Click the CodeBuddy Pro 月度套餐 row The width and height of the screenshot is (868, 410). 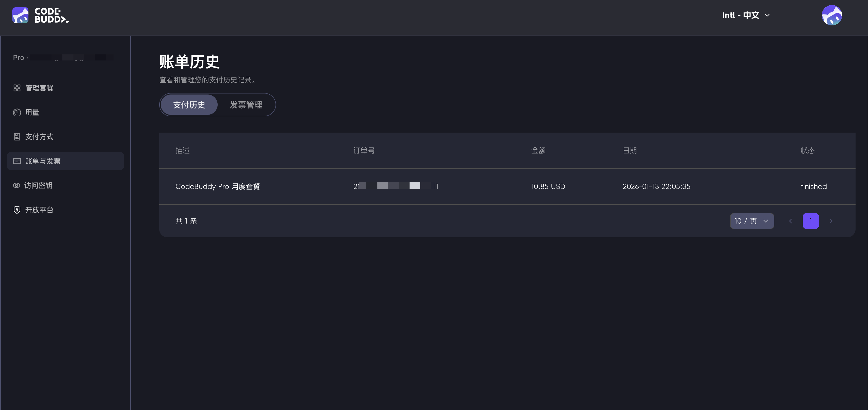click(x=217, y=186)
